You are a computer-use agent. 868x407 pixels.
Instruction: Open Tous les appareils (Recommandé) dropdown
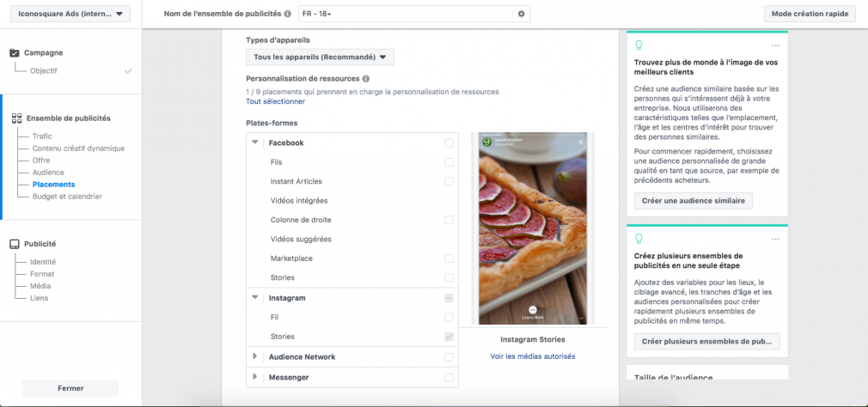click(x=320, y=57)
